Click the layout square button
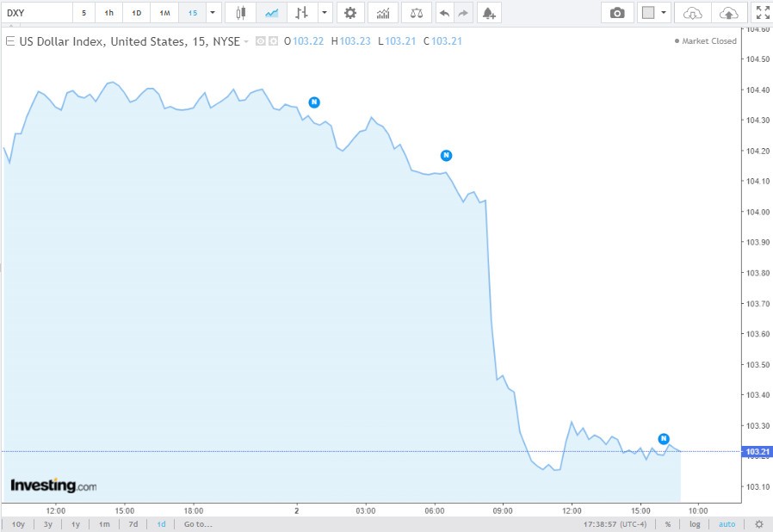The height and width of the screenshot is (532, 773). pyautogui.click(x=648, y=13)
